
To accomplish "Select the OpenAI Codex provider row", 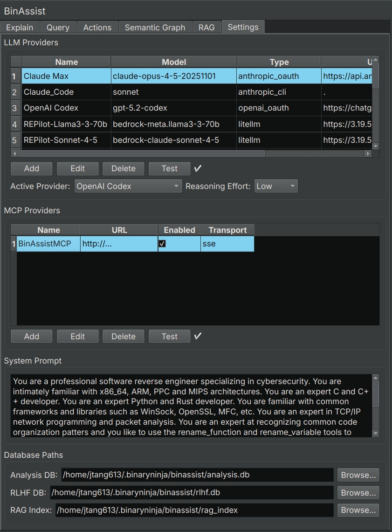I will [x=65, y=108].
